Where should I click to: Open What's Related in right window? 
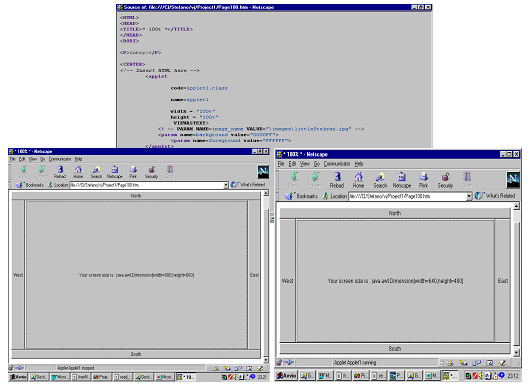coord(495,196)
